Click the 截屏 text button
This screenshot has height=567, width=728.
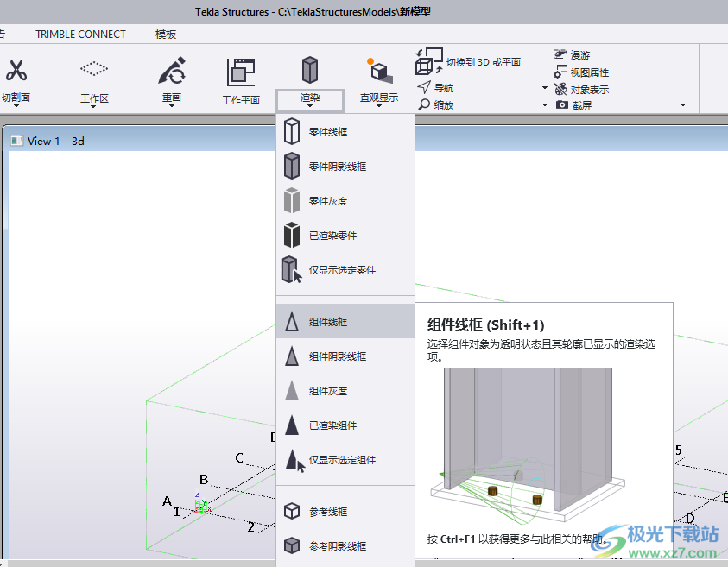(582, 105)
